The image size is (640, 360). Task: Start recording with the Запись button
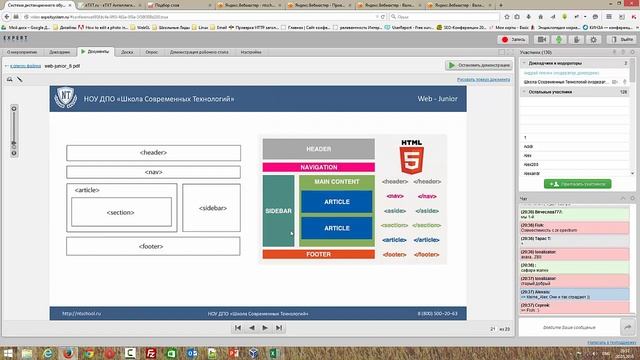(513, 40)
